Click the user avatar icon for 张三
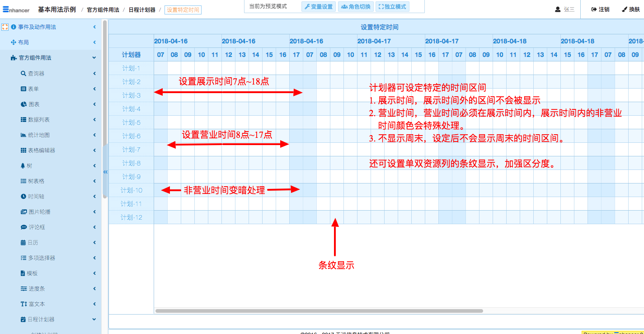The height and width of the screenshot is (334, 644). 558,9
